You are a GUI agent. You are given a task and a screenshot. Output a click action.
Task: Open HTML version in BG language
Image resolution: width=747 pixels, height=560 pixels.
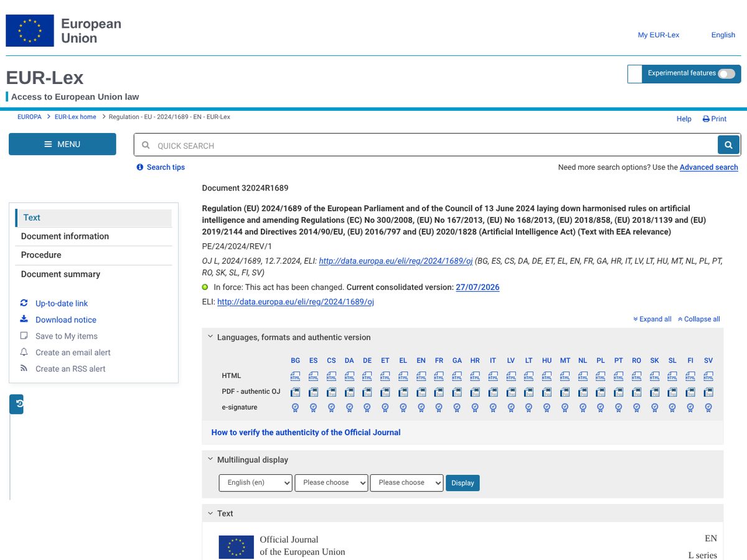pyautogui.click(x=295, y=376)
